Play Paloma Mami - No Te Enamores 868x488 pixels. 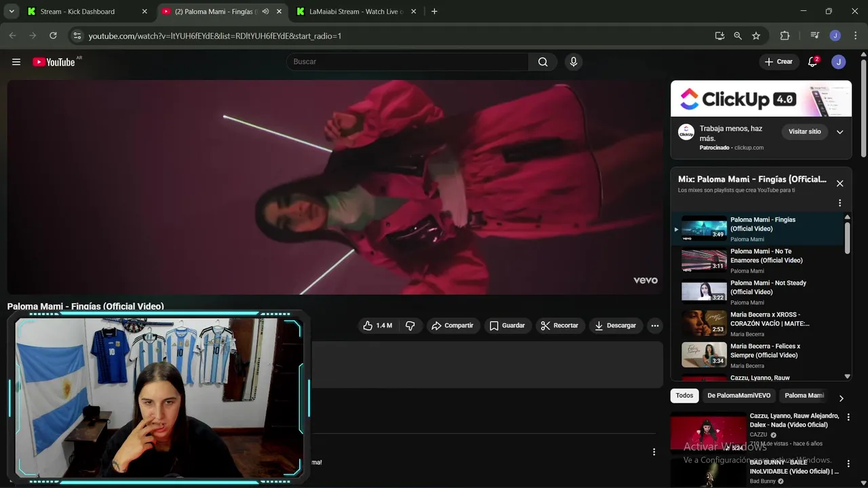point(758,260)
